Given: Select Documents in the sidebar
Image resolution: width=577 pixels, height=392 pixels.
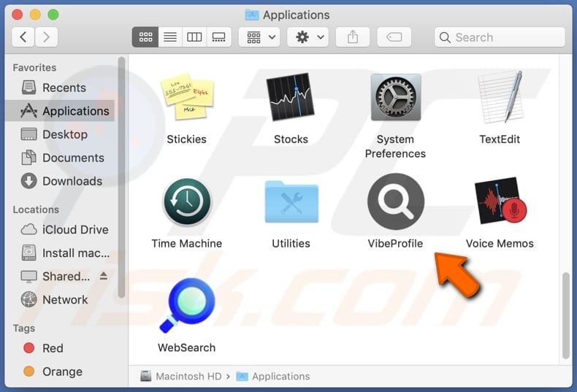Looking at the screenshot, I should (61, 158).
